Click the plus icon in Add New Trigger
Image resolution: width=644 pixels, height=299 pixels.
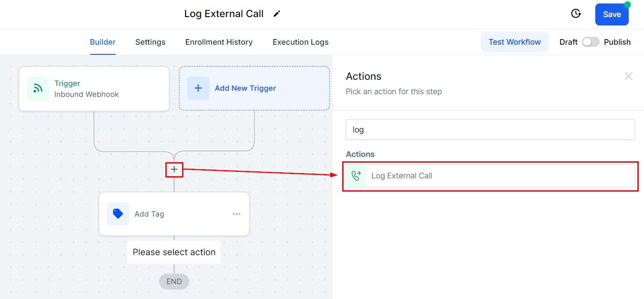tap(198, 88)
